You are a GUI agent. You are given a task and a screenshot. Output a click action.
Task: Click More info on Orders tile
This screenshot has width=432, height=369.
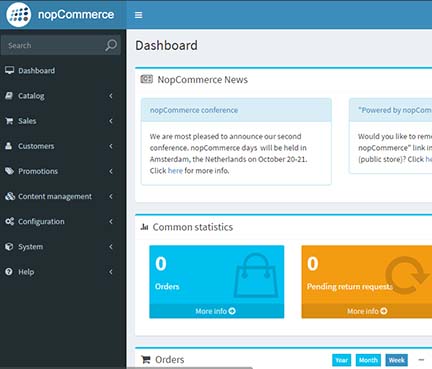[216, 311]
